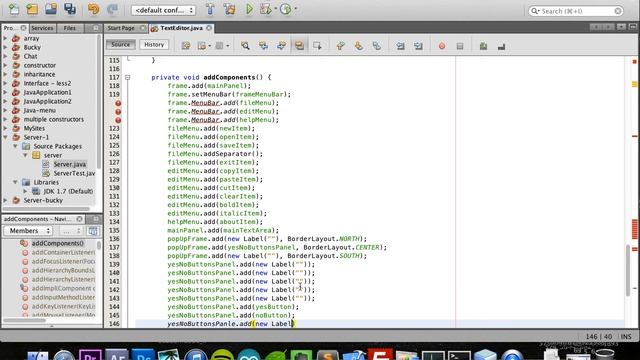The image size is (640, 360).
Task: Build the project with the hammer icon
Action: click(x=210, y=9)
